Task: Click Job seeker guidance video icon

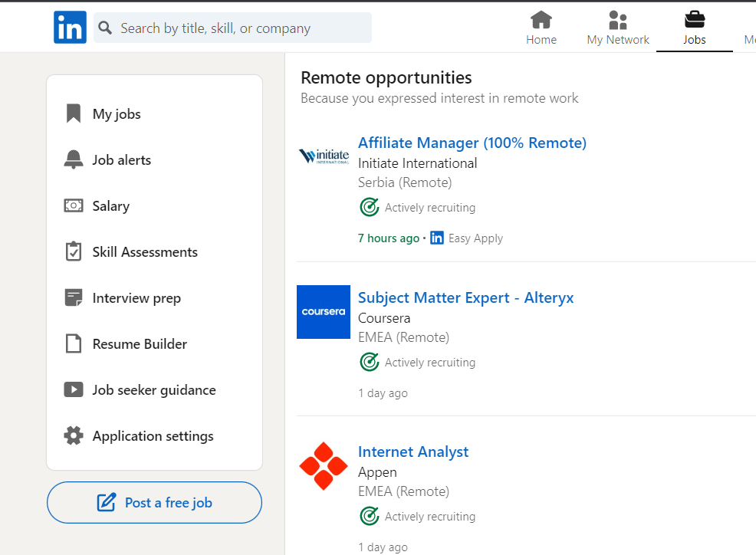Action: (74, 389)
